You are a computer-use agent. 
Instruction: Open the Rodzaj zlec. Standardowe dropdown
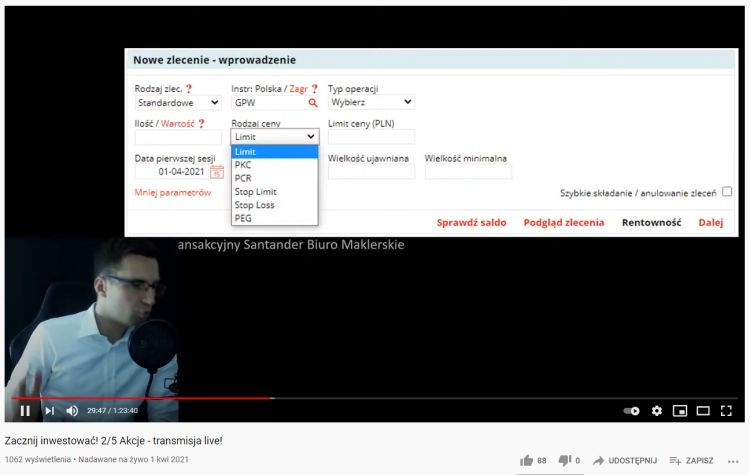click(x=178, y=102)
